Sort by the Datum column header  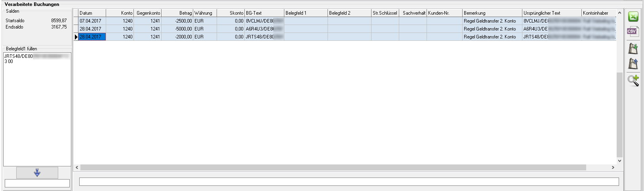[92, 13]
